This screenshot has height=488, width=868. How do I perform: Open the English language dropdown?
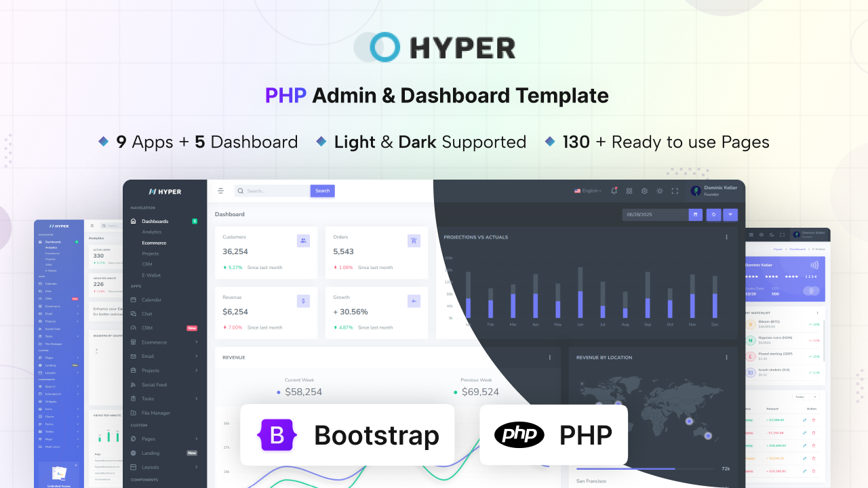coord(588,191)
